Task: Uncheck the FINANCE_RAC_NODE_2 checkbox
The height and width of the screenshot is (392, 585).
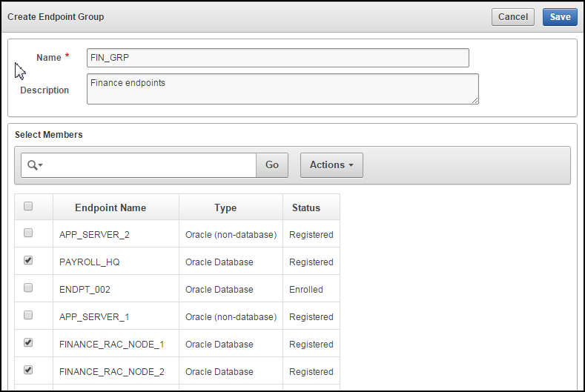Action: tap(28, 370)
